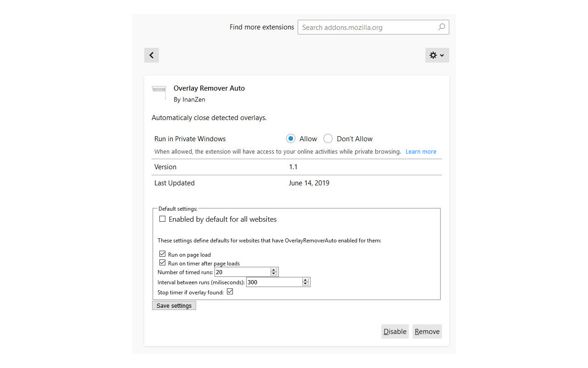The image size is (588, 368).
Task: Click the Last Updated label
Action: [175, 183]
